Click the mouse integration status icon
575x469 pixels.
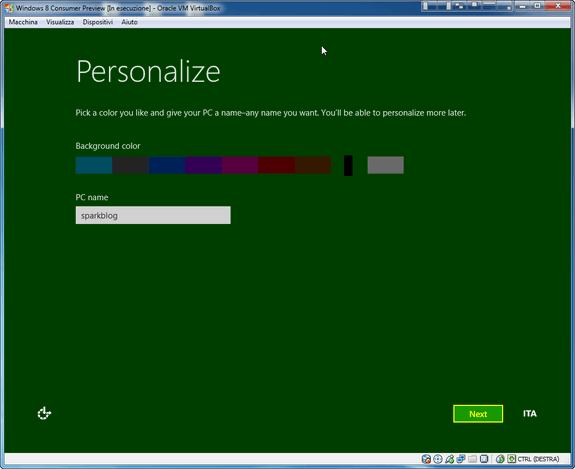(x=500, y=459)
